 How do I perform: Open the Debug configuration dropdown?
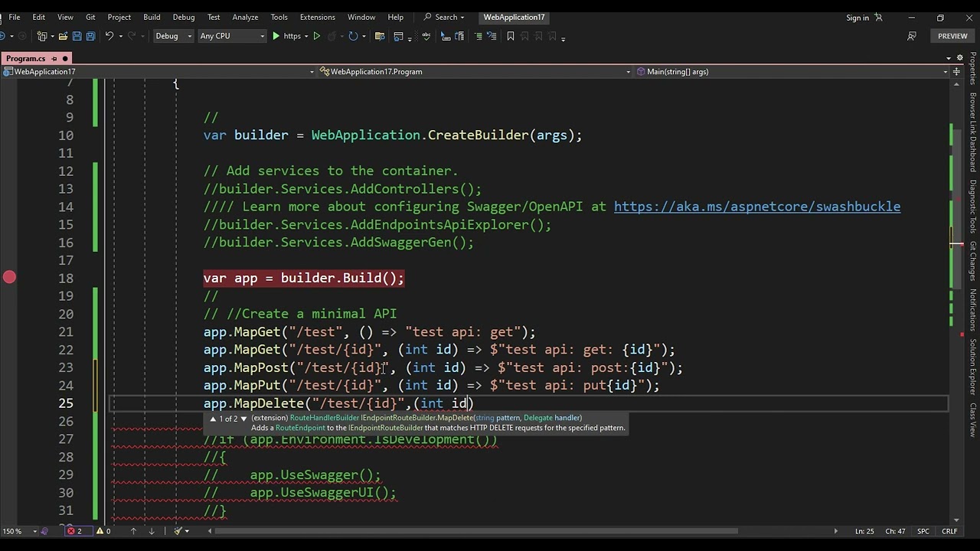pos(173,36)
